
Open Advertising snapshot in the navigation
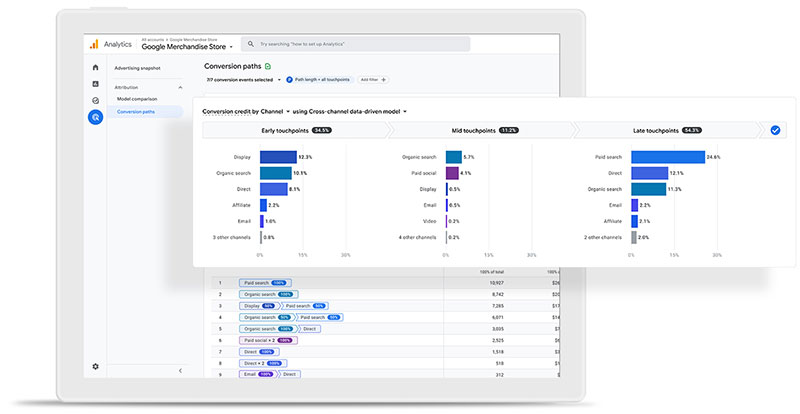tap(137, 68)
